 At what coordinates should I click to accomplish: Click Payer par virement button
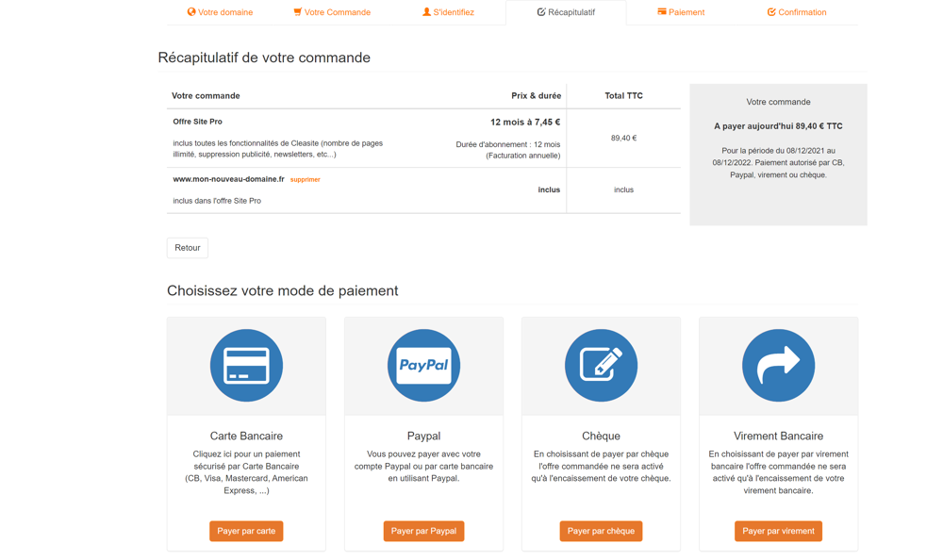(x=778, y=531)
